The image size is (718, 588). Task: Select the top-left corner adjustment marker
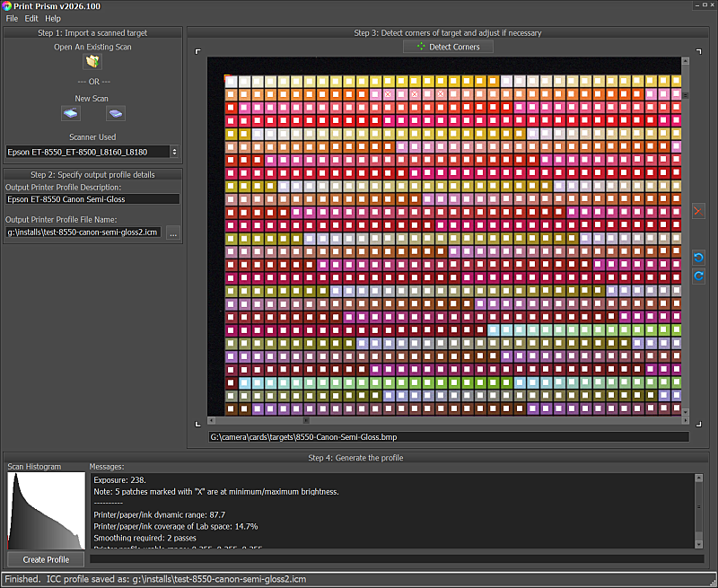pos(198,52)
